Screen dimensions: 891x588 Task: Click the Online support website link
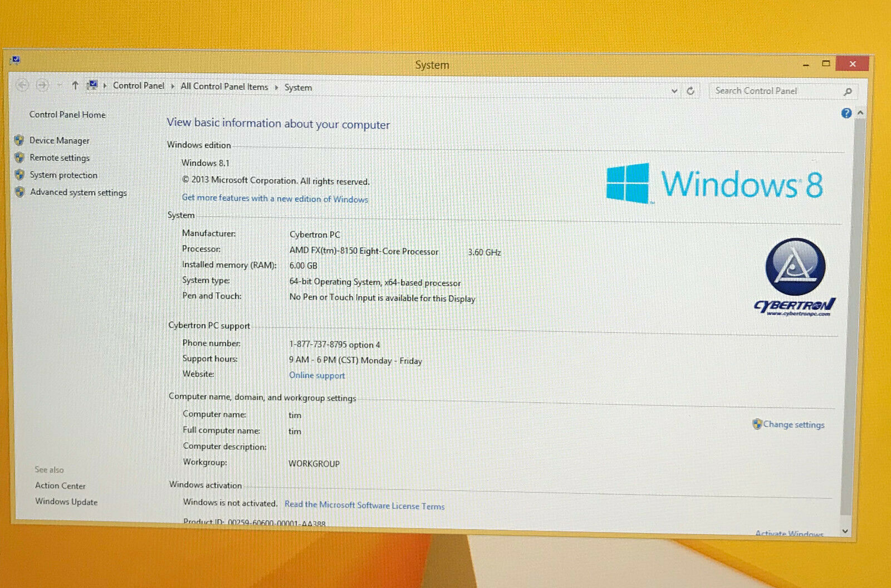(317, 376)
